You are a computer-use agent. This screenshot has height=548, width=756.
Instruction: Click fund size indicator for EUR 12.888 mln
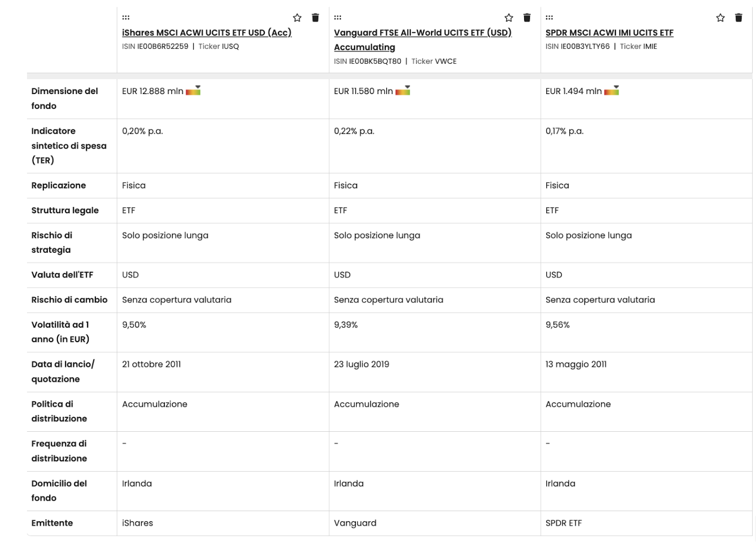click(x=193, y=91)
